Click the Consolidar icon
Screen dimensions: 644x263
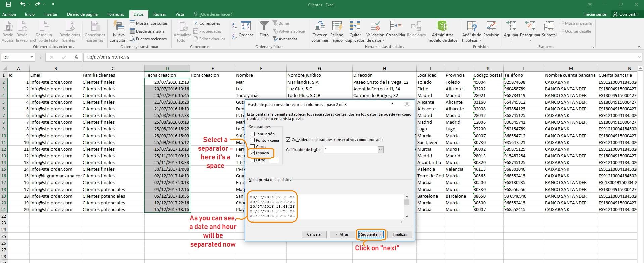[x=396, y=26]
